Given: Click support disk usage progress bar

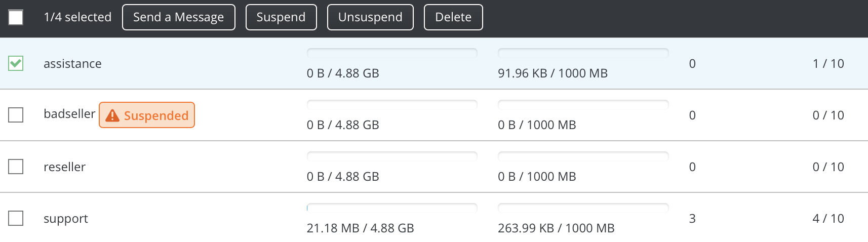Looking at the screenshot, I should (392, 208).
